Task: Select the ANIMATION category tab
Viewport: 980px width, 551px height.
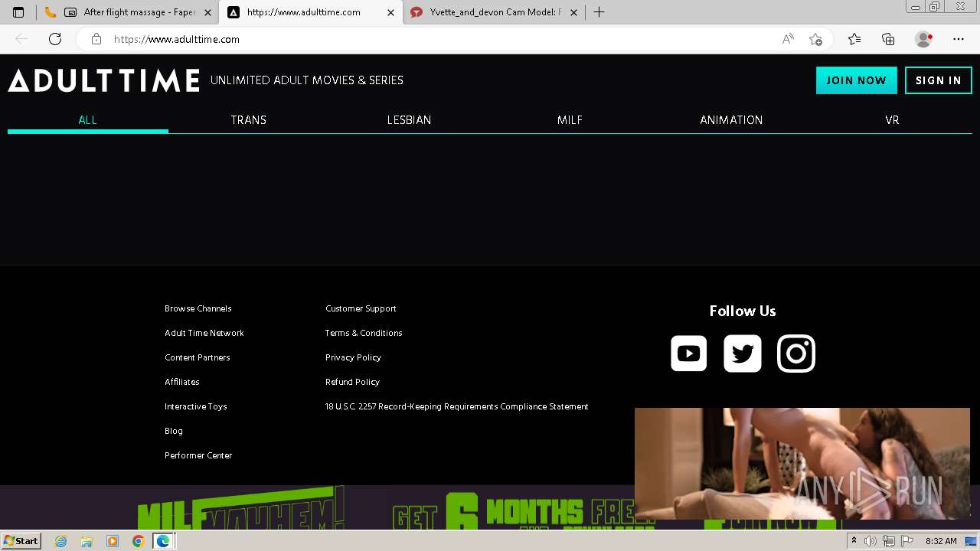Action: 731,120
